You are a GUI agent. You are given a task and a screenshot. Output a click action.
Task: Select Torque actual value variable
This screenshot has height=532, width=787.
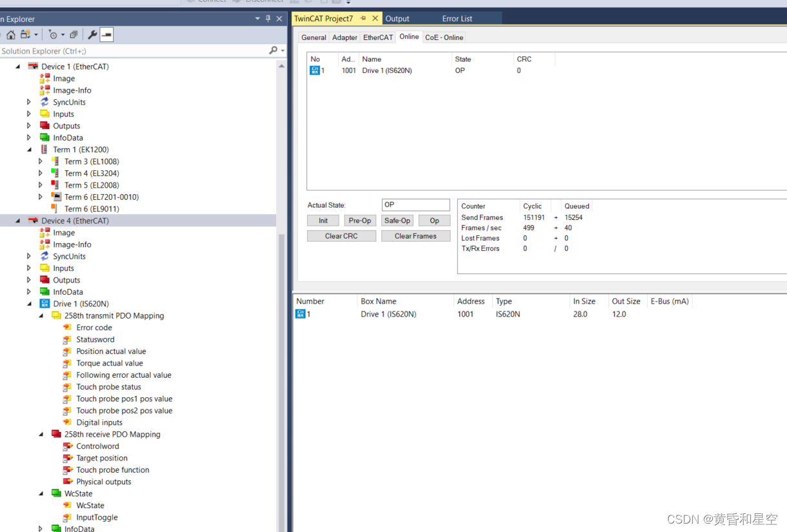point(110,363)
